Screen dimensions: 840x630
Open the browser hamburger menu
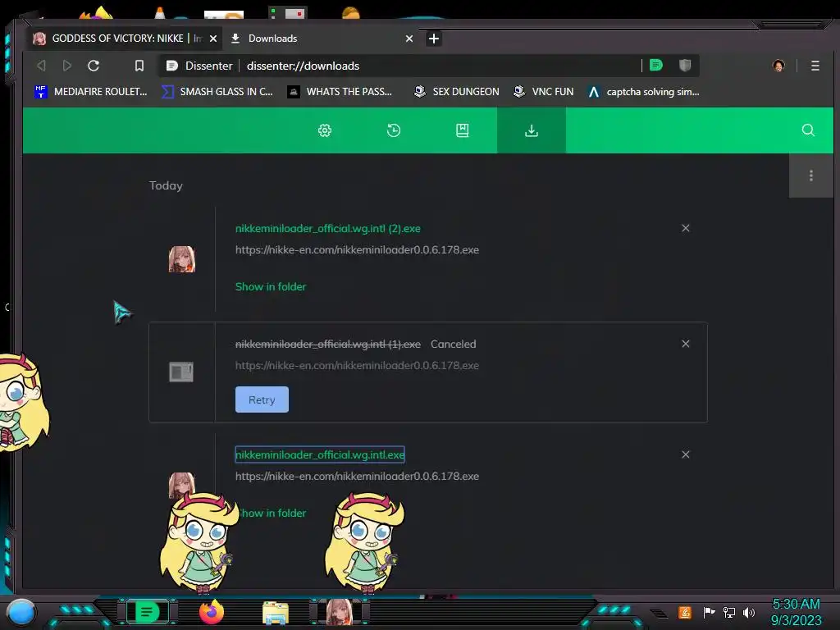pos(815,66)
